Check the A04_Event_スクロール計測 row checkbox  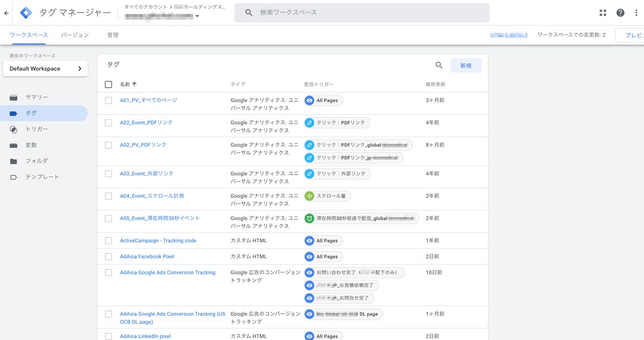click(109, 196)
